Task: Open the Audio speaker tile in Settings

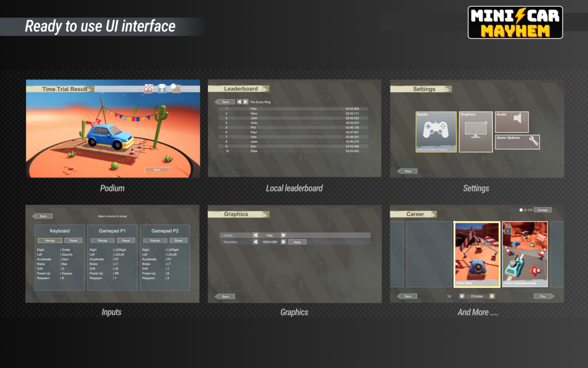Action: tap(512, 122)
